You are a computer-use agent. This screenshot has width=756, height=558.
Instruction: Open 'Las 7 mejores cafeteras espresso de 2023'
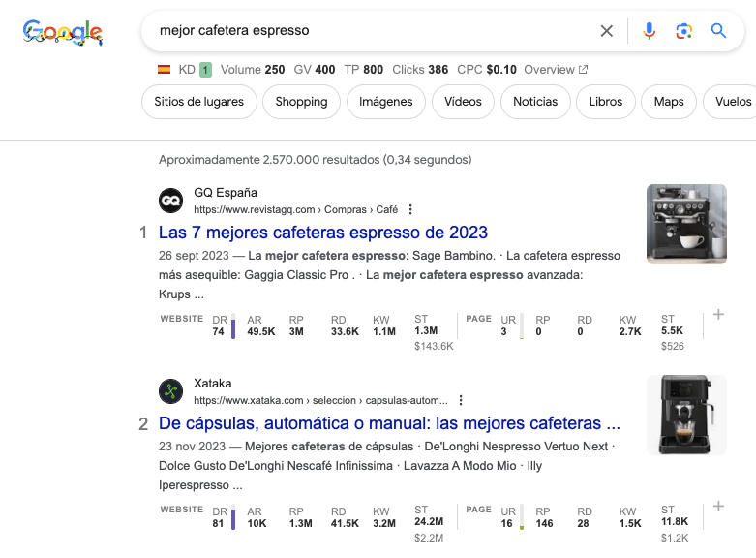(x=323, y=232)
